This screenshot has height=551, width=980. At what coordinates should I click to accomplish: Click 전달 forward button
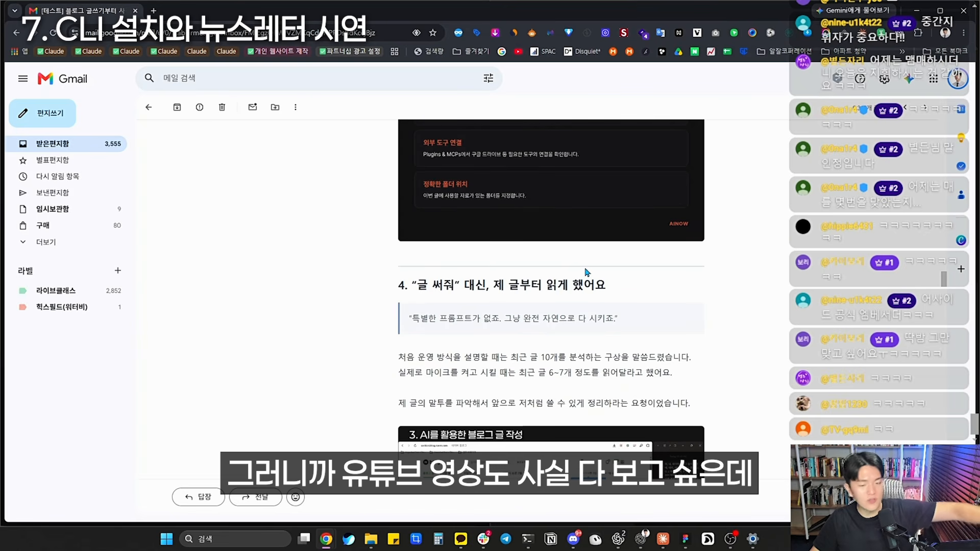255,497
